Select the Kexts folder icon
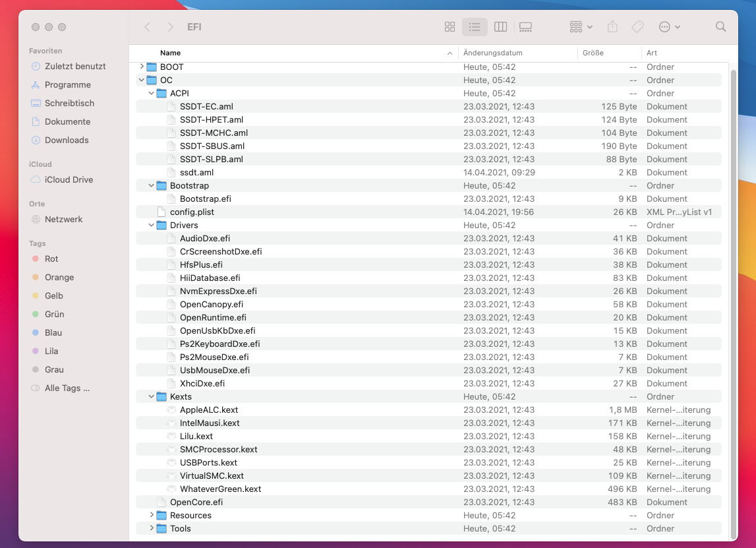Image resolution: width=756 pixels, height=548 pixels. coord(161,396)
